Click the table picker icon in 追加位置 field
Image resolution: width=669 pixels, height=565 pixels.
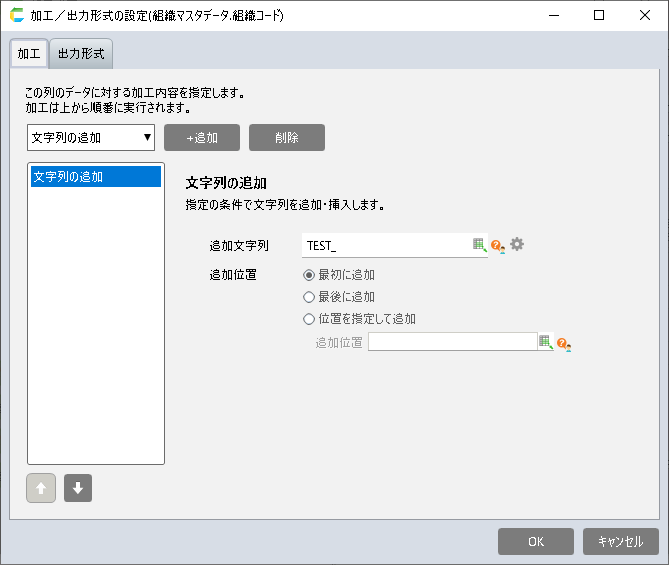(x=545, y=342)
